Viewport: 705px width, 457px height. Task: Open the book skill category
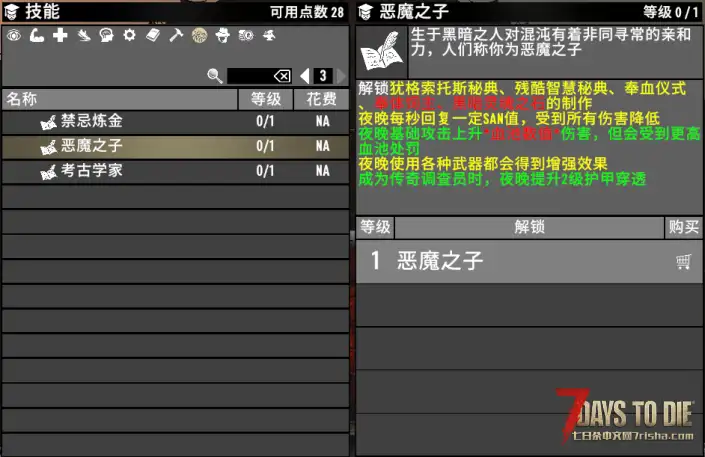coord(153,35)
